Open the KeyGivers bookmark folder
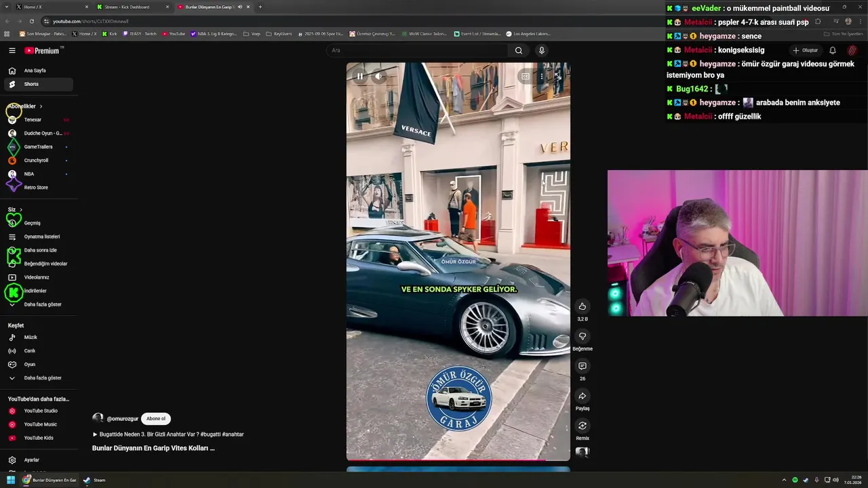 279,33
